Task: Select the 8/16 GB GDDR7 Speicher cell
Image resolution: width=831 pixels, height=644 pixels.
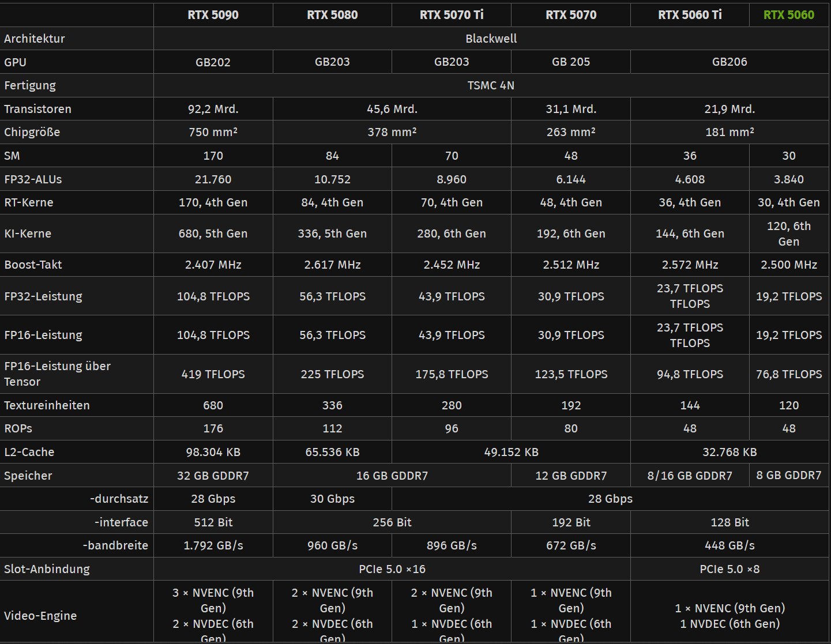Action: [690, 476]
